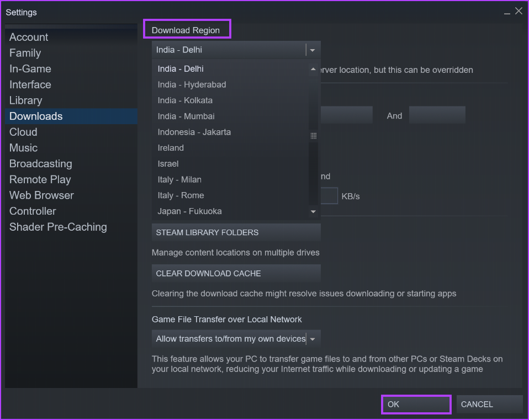This screenshot has height=420, width=529.
Task: Select the Controller settings category
Action: click(x=33, y=211)
